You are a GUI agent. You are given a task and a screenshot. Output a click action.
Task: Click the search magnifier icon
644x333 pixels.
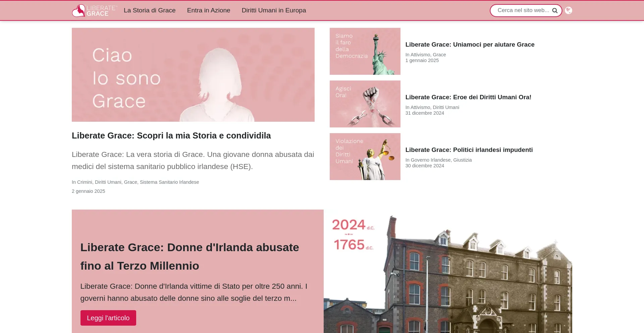[555, 10]
